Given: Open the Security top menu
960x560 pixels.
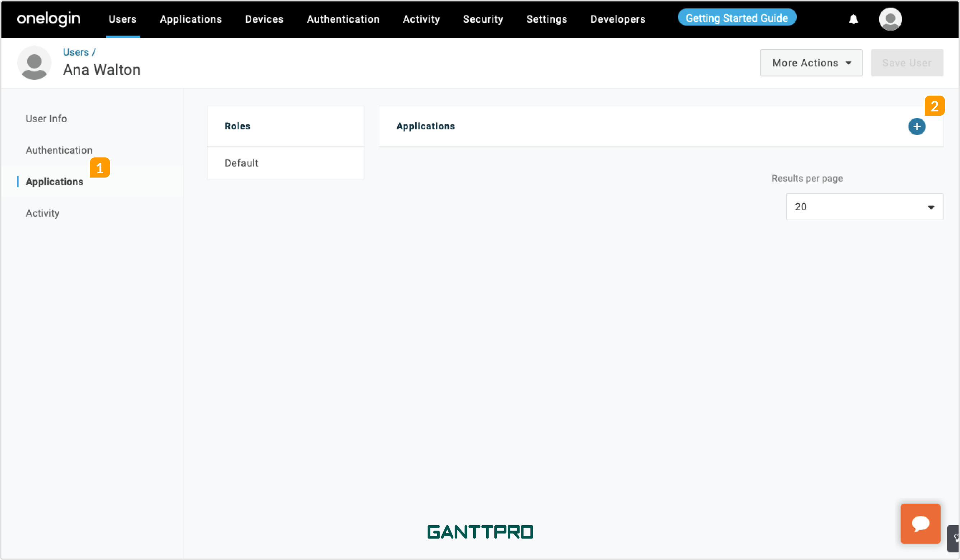Looking at the screenshot, I should click(x=483, y=19).
